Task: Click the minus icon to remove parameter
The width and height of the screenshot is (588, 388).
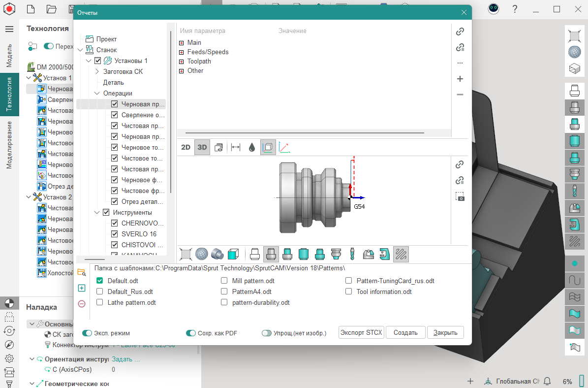Action: pos(460,95)
